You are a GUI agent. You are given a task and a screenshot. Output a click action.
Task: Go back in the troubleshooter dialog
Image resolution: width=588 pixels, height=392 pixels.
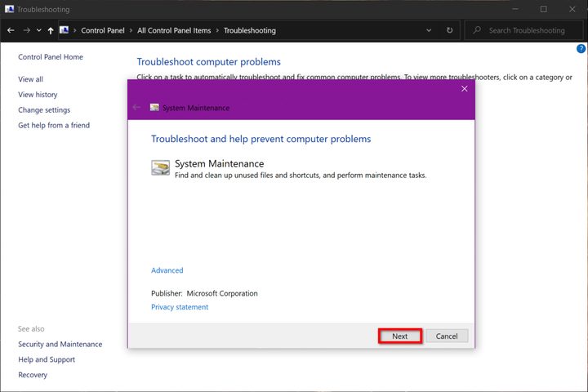(x=137, y=108)
